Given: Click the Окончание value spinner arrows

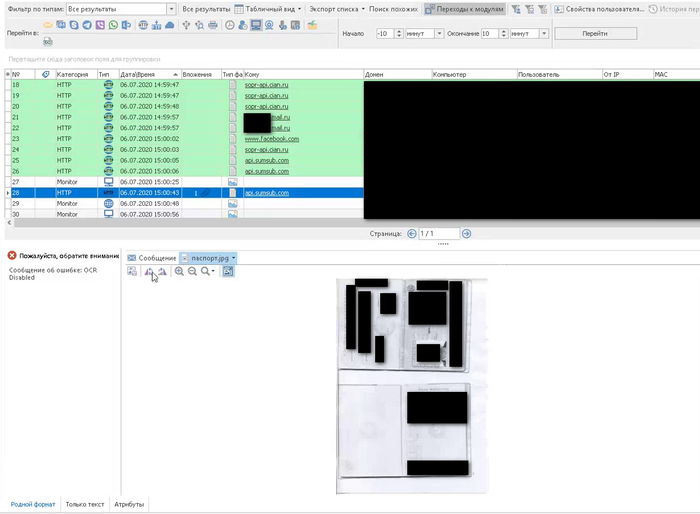Looking at the screenshot, I should [504, 33].
